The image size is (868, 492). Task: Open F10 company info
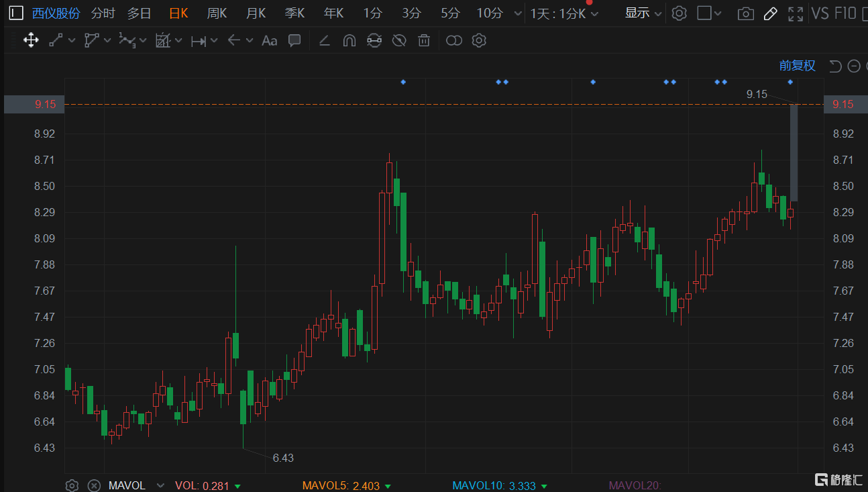pos(846,13)
